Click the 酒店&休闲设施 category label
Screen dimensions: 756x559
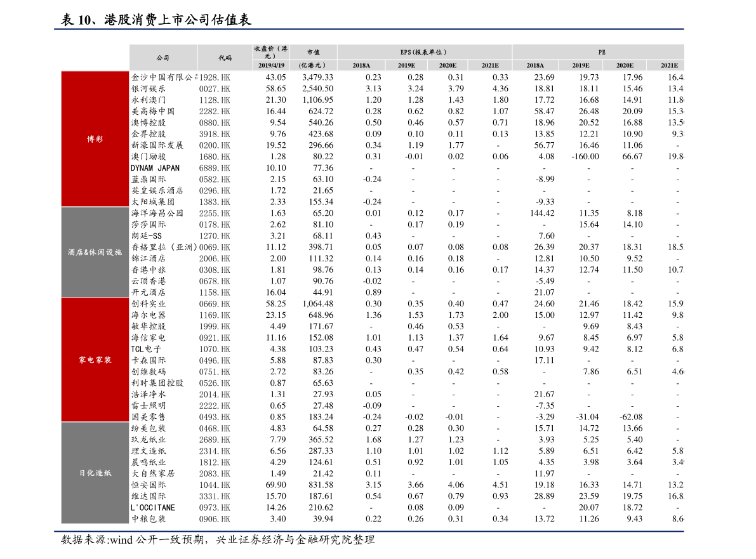coord(95,251)
